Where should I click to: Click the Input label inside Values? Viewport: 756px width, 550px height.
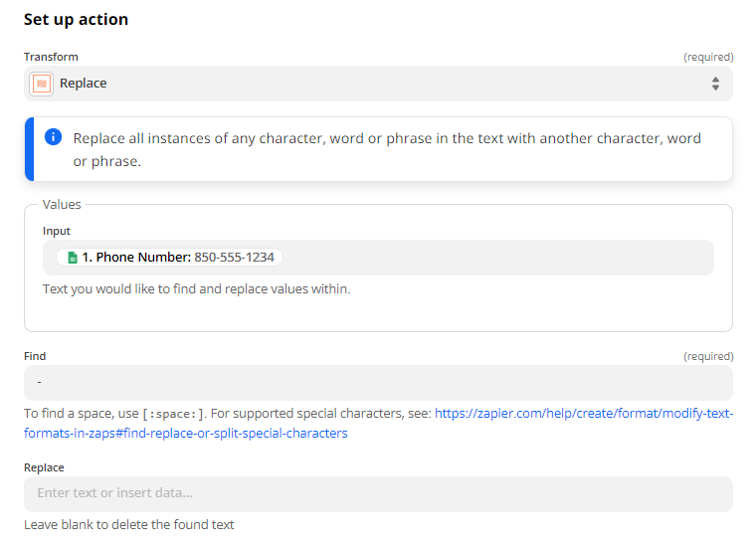coord(57,231)
